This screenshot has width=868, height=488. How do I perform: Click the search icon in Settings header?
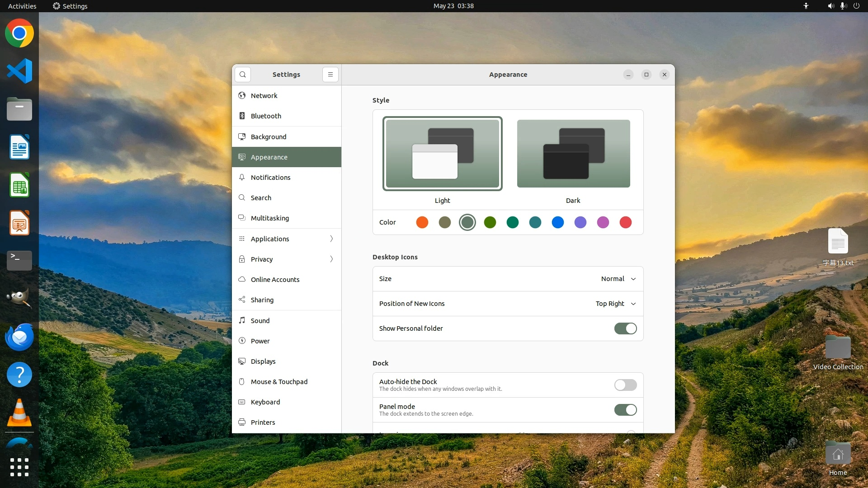click(243, 75)
